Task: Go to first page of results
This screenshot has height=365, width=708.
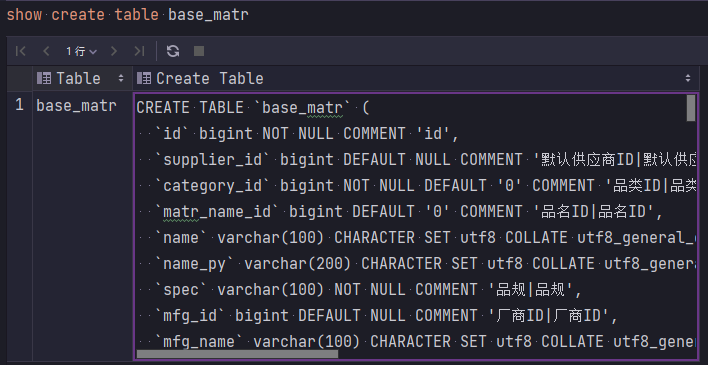Action: (x=21, y=51)
